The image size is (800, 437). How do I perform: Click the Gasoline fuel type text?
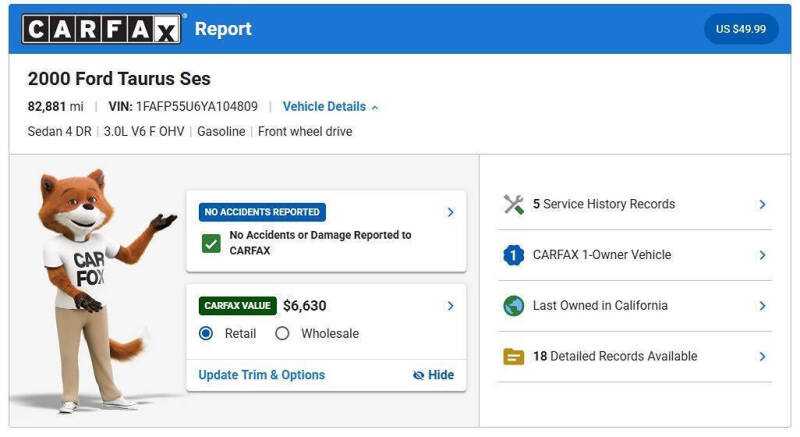pos(221,132)
